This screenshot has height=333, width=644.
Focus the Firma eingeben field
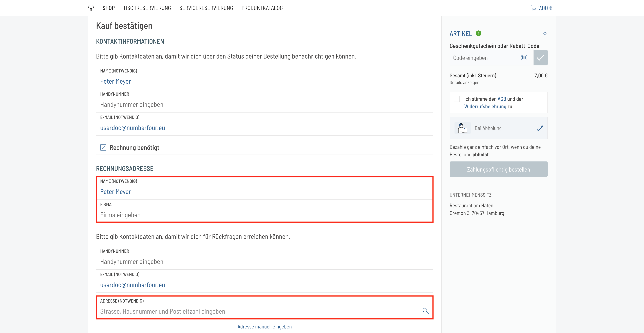coord(264,211)
